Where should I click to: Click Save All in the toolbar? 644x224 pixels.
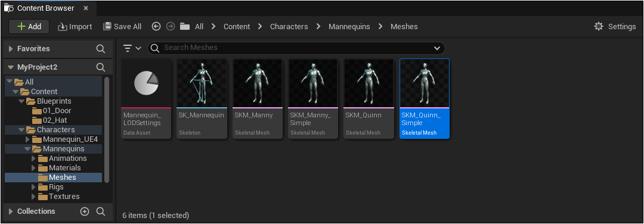pyautogui.click(x=122, y=27)
